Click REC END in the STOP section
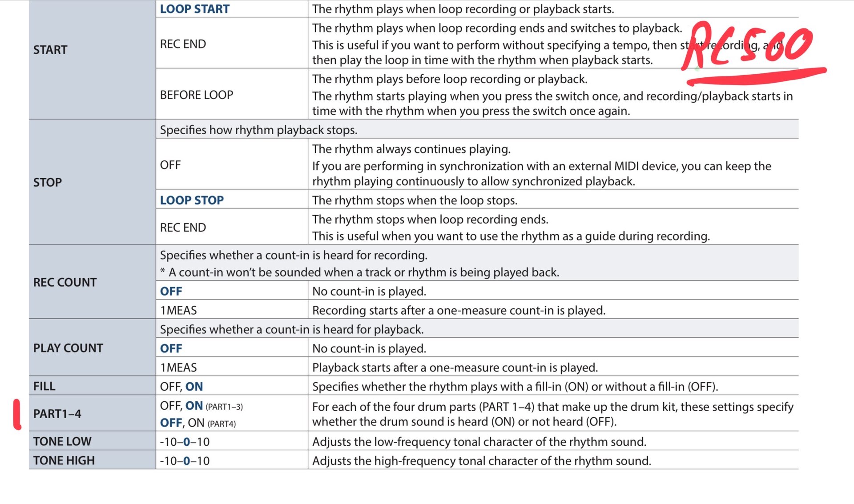This screenshot has height=504, width=854. [x=183, y=228]
